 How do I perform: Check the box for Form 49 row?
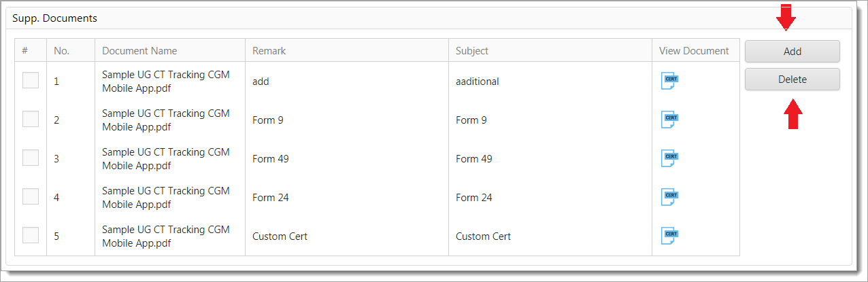31,158
